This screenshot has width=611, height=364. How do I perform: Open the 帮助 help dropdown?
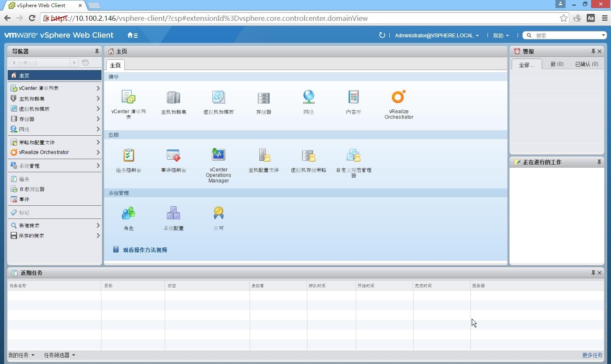click(501, 36)
